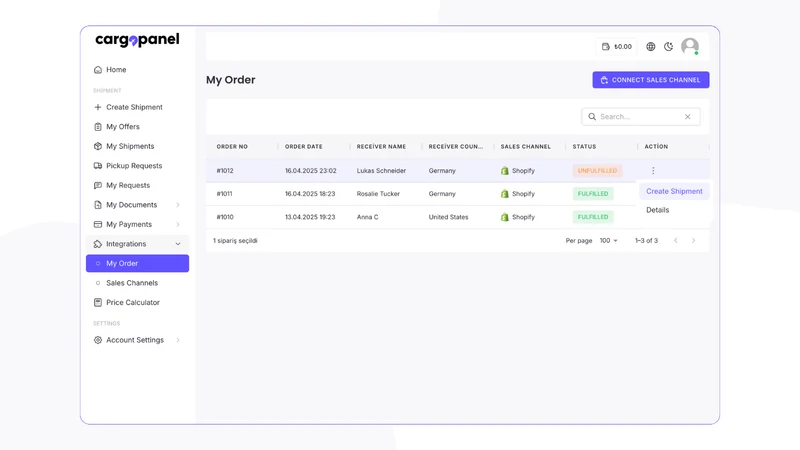Click the 1-3 of 3 pagination text
The height and width of the screenshot is (450, 800).
click(646, 240)
